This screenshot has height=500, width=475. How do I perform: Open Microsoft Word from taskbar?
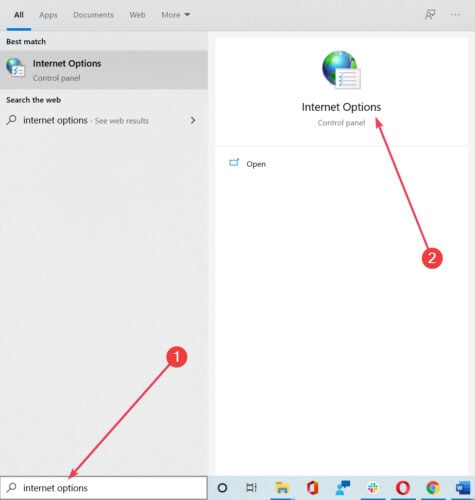463,488
